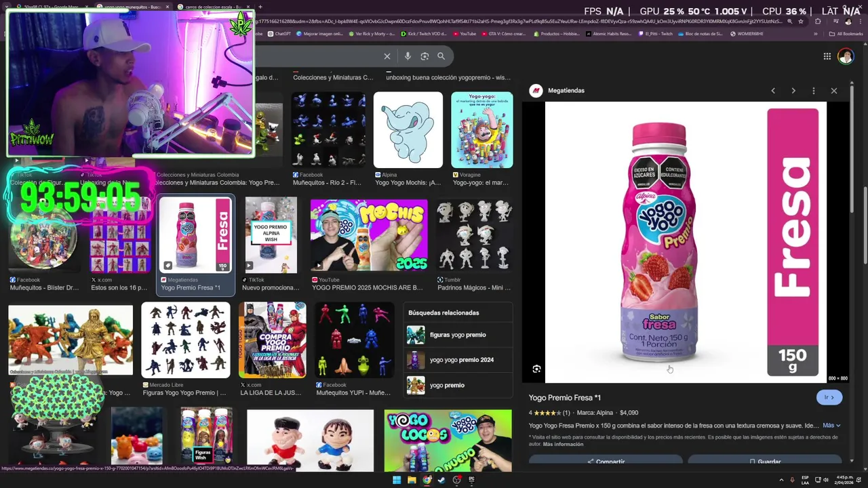Viewport: 868px width, 488px height.
Task: Open Yogo Locos green thumbnail
Action: point(448,441)
